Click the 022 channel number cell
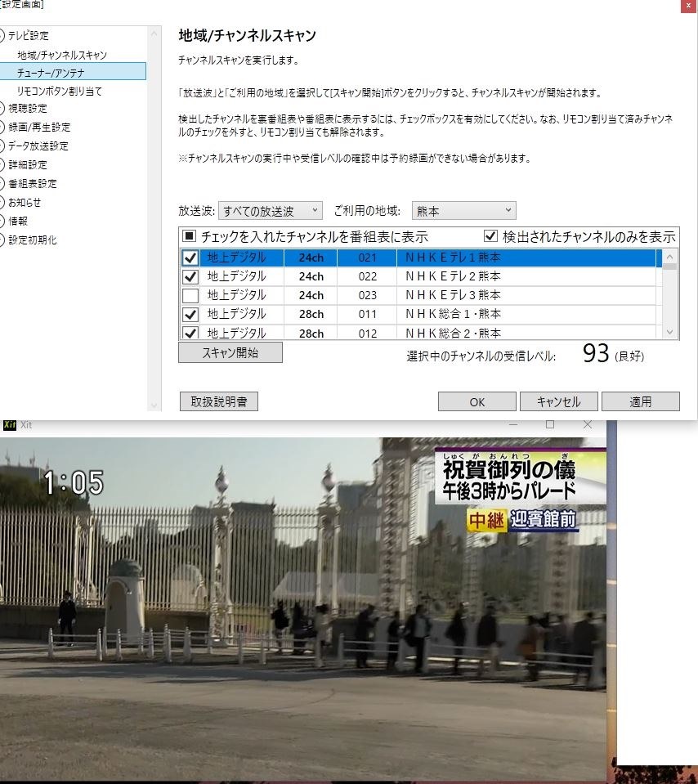 [x=368, y=276]
